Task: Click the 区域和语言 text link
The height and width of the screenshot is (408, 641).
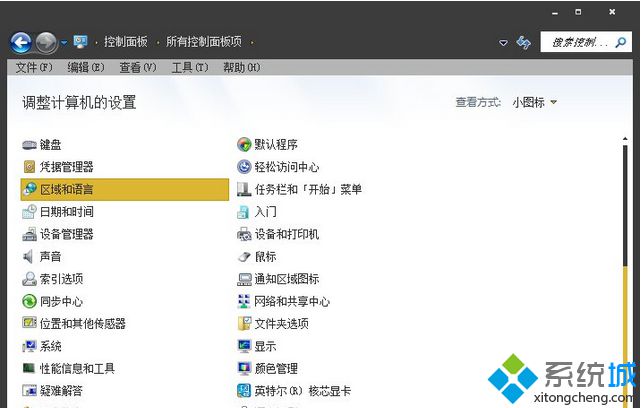Action: pyautogui.click(x=67, y=189)
